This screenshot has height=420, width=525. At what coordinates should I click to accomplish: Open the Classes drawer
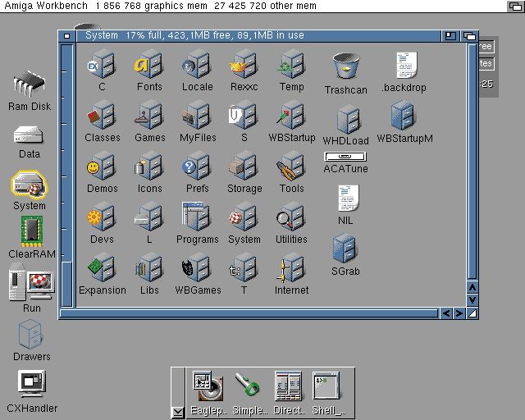coord(102,115)
